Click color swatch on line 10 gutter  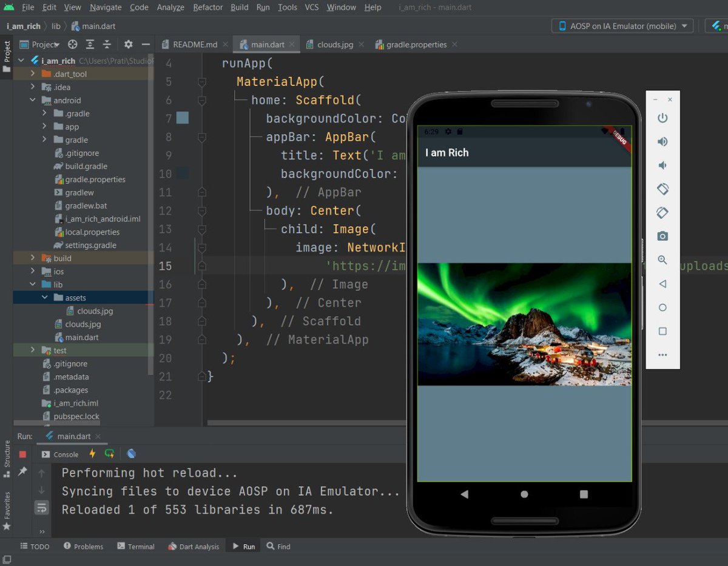point(183,174)
